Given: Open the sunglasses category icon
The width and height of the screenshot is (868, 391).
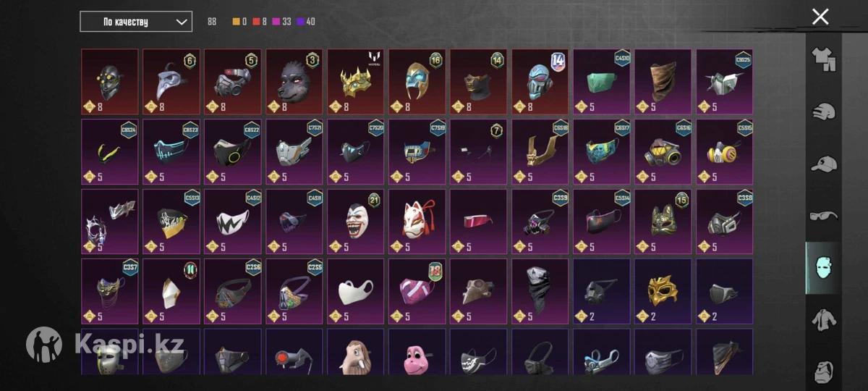Looking at the screenshot, I should click(x=823, y=216).
